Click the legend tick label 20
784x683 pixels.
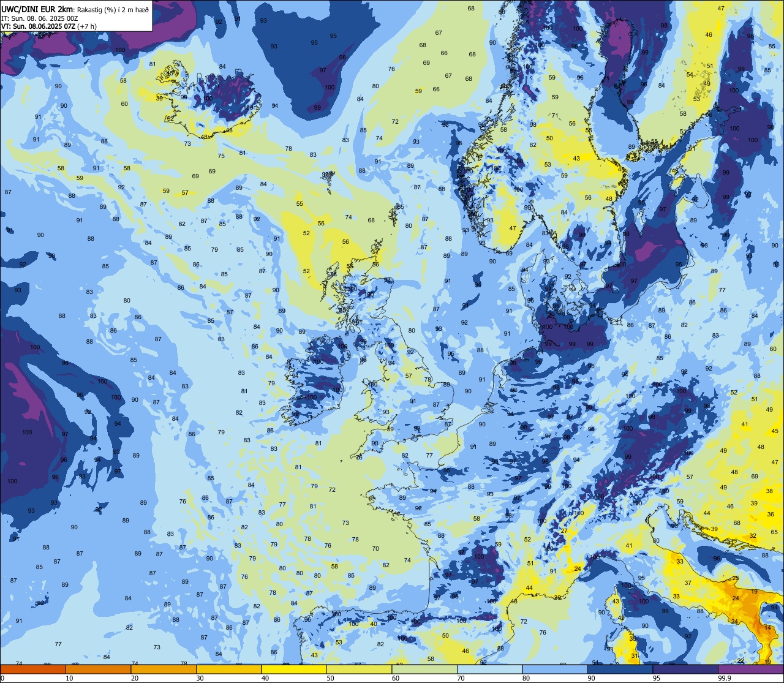coord(135,678)
